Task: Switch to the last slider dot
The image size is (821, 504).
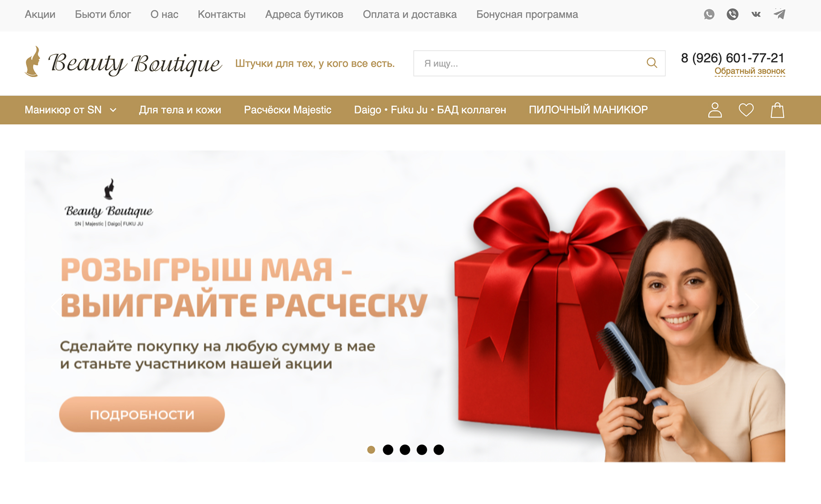Action: [x=439, y=450]
